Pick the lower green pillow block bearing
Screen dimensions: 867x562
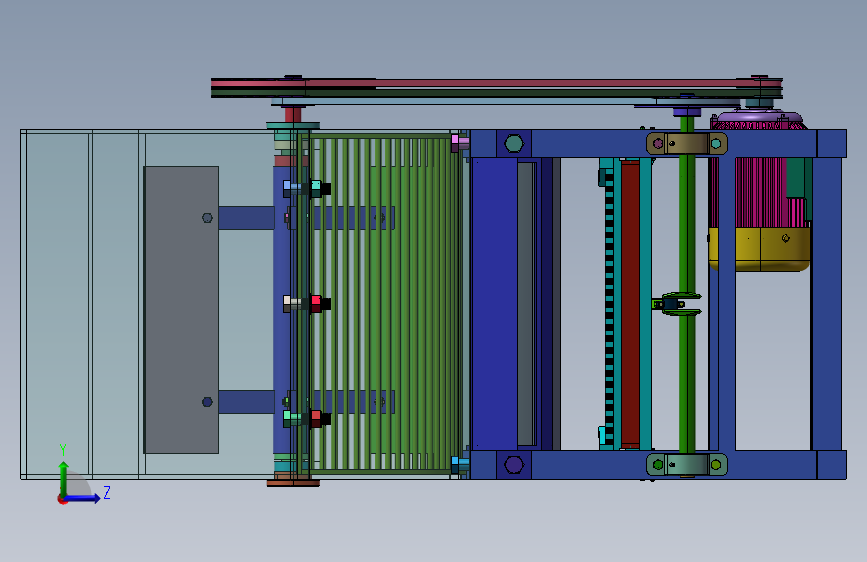coord(687,465)
